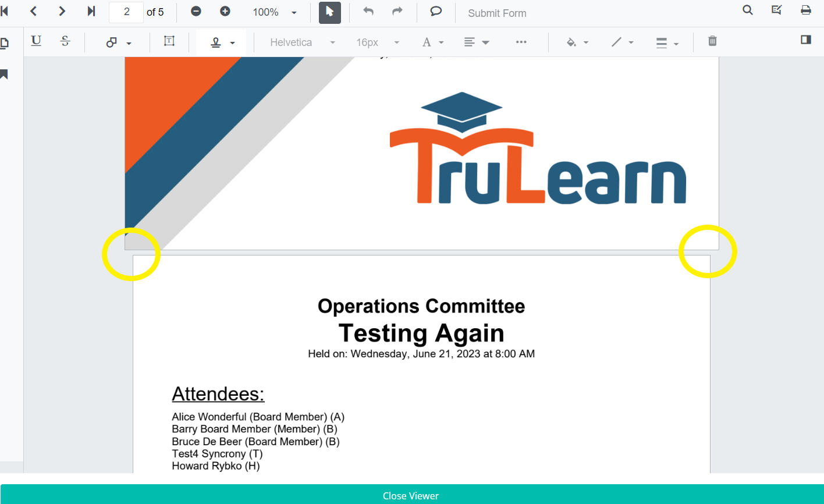Undo the last action

(x=368, y=12)
